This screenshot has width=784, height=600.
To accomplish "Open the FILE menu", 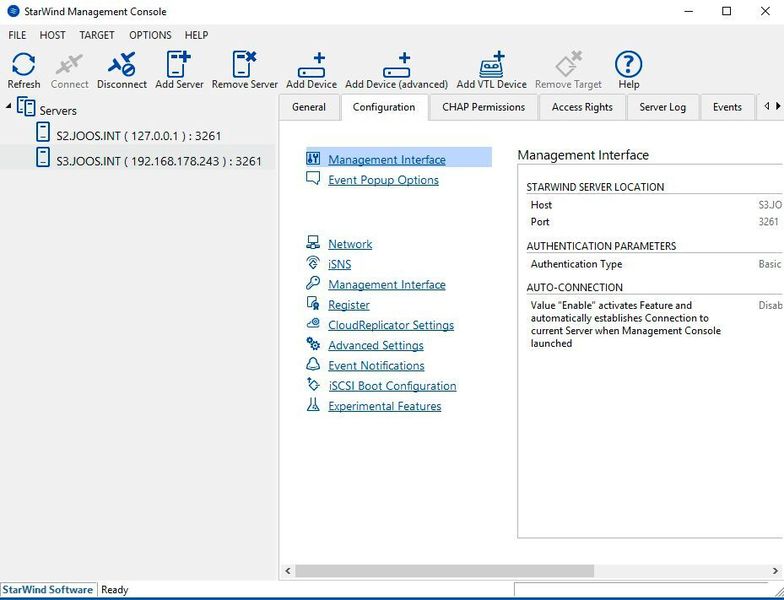I will [17, 35].
